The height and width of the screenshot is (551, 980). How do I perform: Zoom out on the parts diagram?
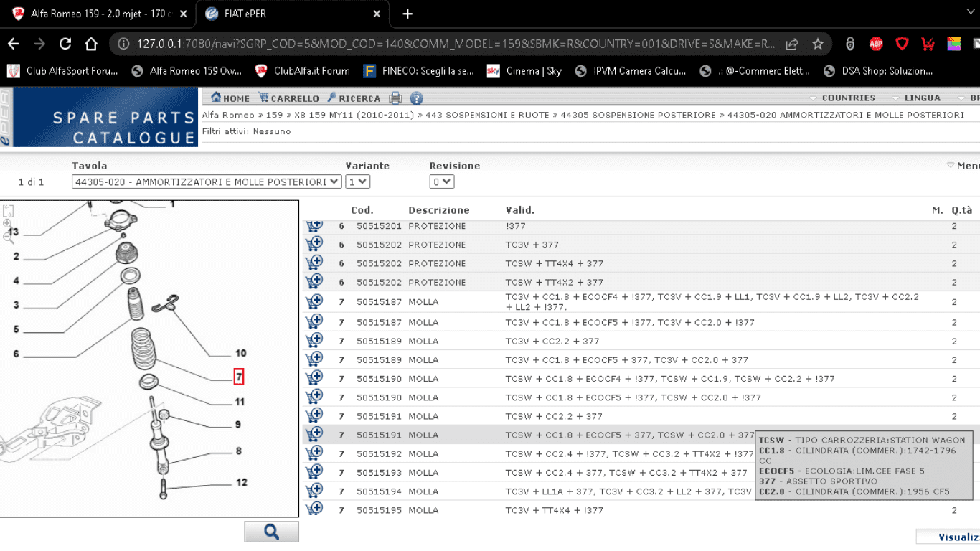click(9, 237)
